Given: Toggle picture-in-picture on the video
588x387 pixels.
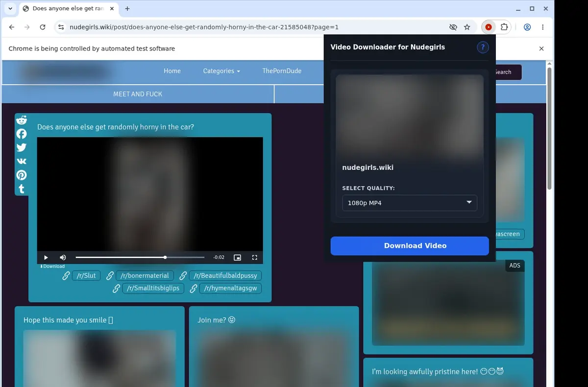Looking at the screenshot, I should (237, 257).
